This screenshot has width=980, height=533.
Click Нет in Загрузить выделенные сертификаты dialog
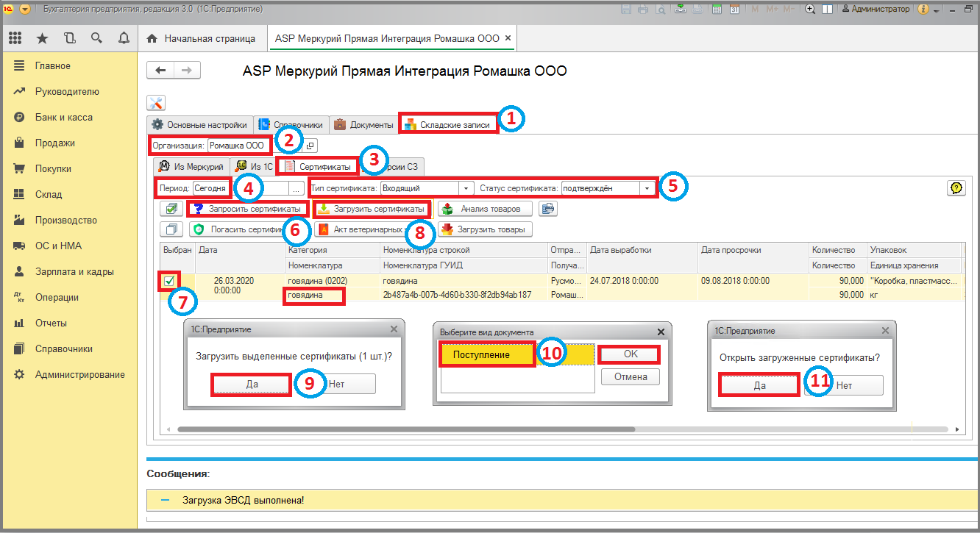coord(336,384)
